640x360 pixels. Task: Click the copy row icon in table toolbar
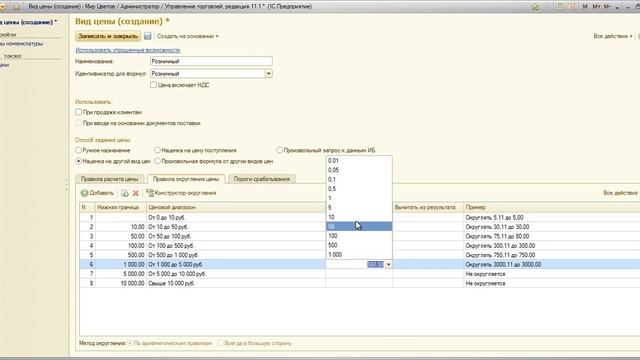tap(125, 193)
